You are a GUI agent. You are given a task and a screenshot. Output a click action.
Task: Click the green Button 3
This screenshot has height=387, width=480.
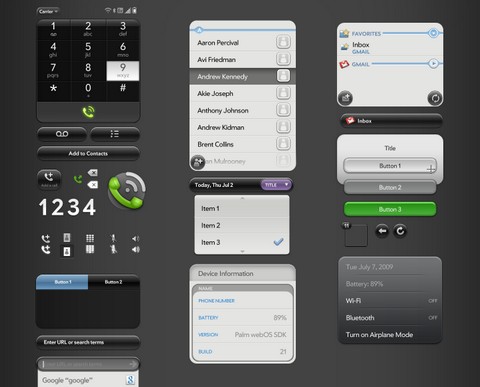tap(390, 209)
